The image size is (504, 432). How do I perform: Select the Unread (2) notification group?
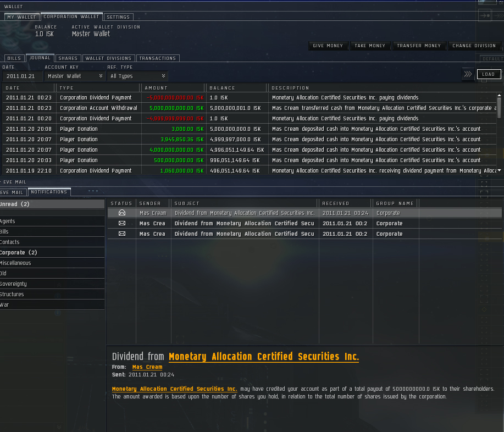tap(52, 204)
